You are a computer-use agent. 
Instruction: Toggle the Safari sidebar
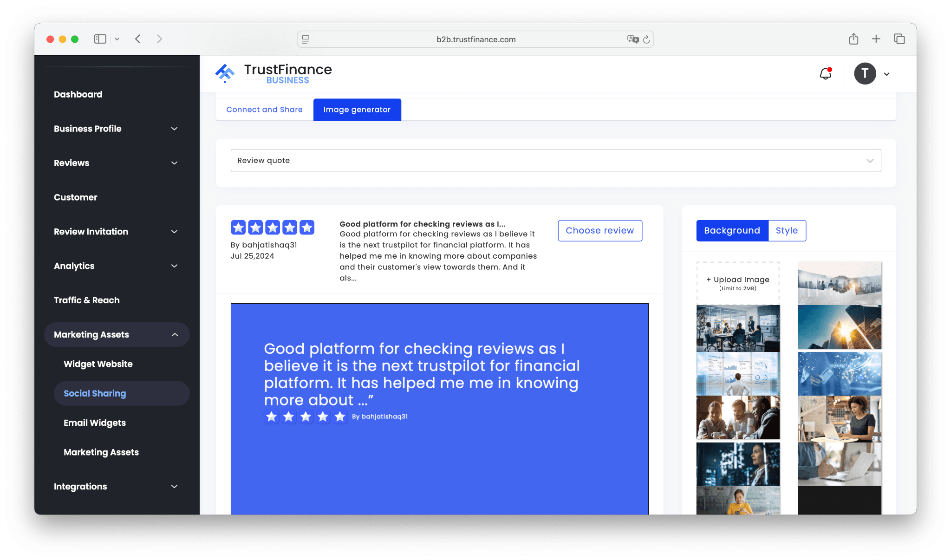coord(100,39)
